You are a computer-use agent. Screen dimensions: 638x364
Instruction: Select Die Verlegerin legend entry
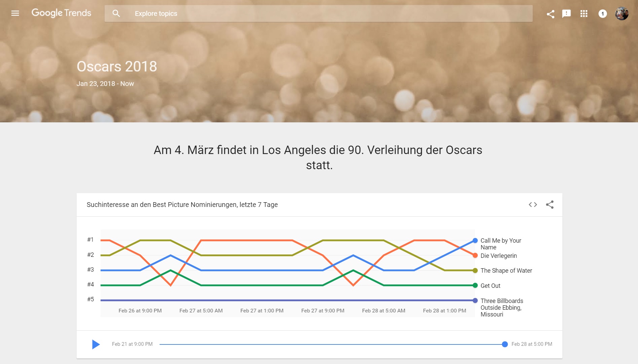(x=498, y=256)
